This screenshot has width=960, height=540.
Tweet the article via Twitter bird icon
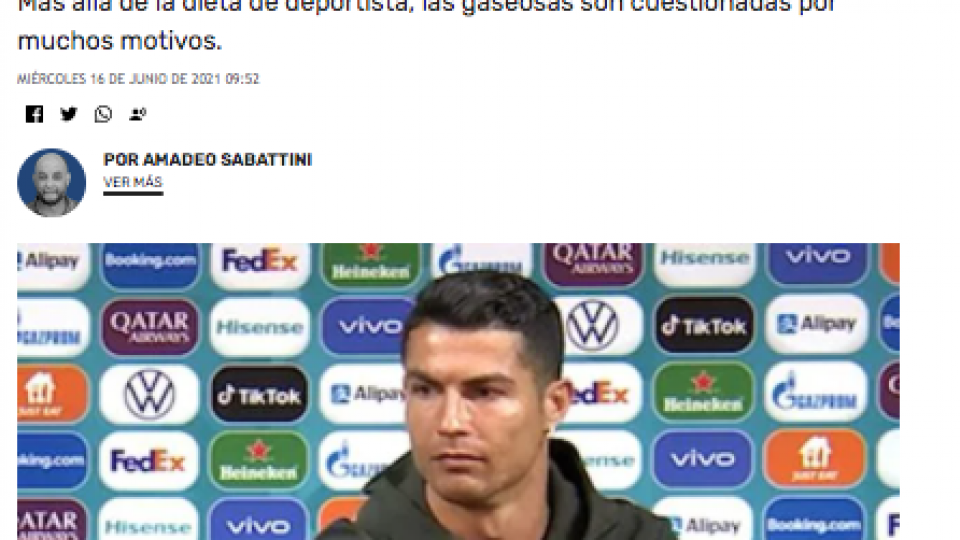point(69,114)
